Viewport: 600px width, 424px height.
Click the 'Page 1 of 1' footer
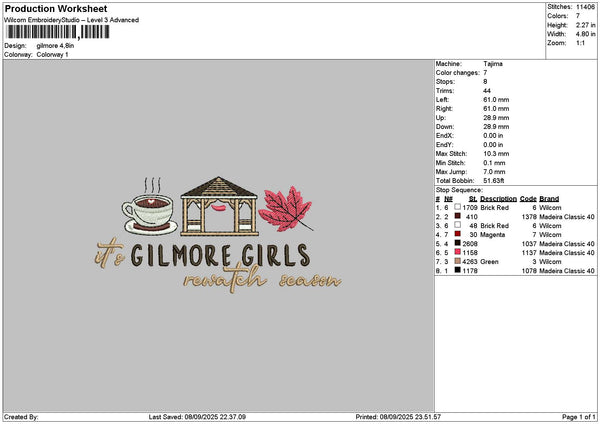[x=579, y=417]
